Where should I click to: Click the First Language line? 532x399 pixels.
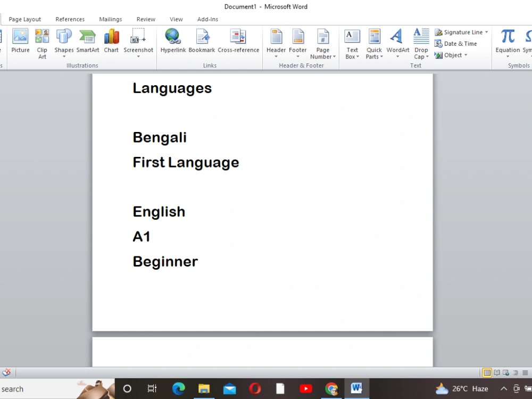[x=186, y=162]
